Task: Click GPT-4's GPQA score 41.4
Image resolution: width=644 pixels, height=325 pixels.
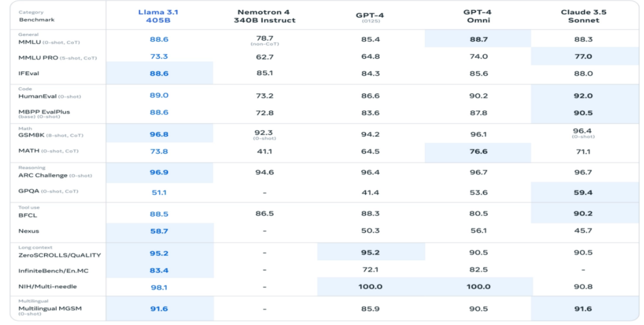Action: 370,192
